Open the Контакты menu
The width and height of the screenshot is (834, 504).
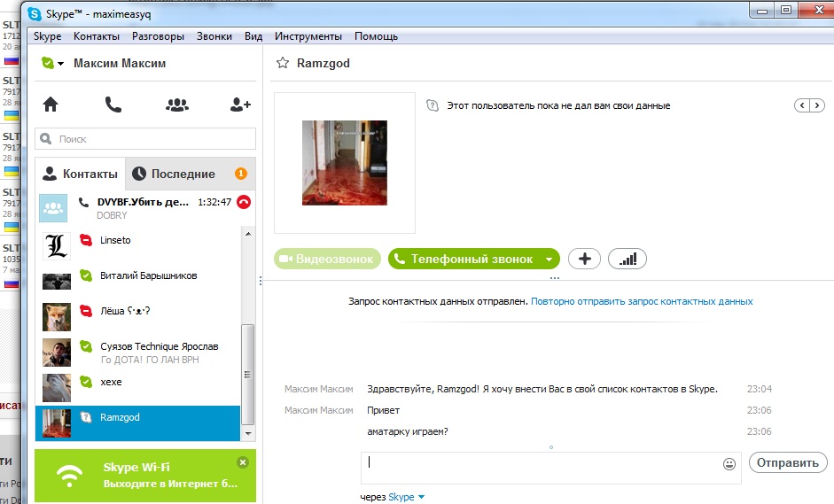[x=97, y=36]
